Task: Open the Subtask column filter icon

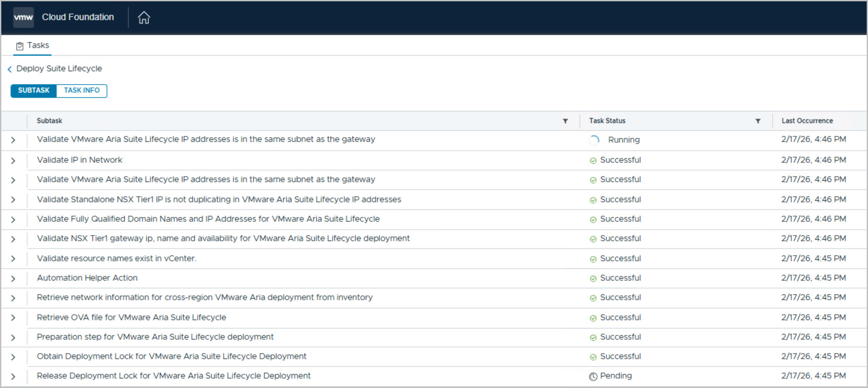Action: coord(565,121)
